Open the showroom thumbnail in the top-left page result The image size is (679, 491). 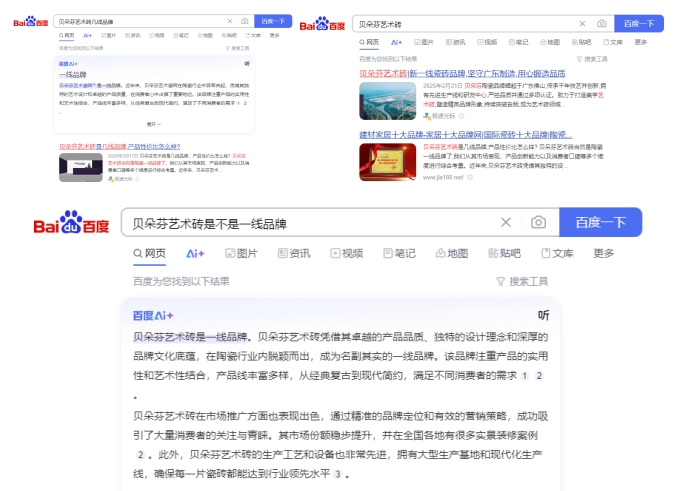[x=81, y=168]
